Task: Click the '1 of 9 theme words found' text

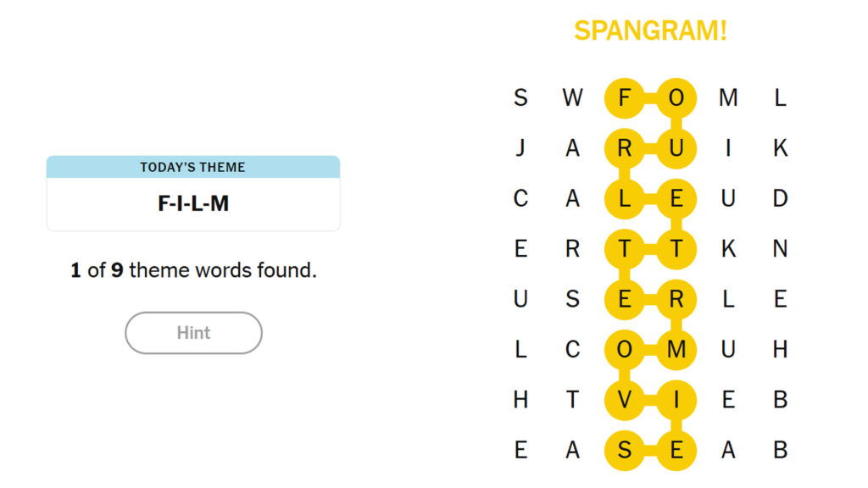Action: click(x=193, y=270)
